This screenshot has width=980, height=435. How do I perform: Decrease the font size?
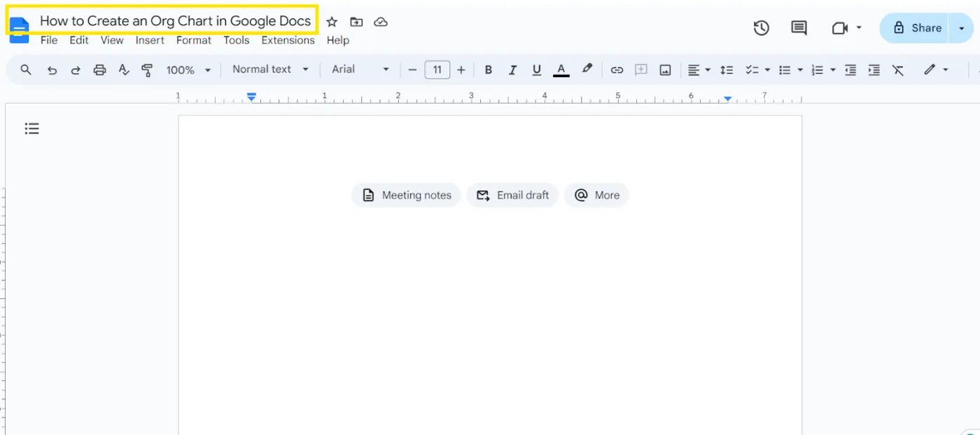coord(412,69)
